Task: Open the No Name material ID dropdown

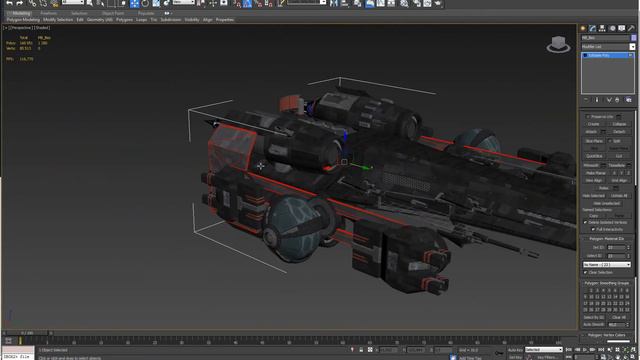Action: [607, 264]
